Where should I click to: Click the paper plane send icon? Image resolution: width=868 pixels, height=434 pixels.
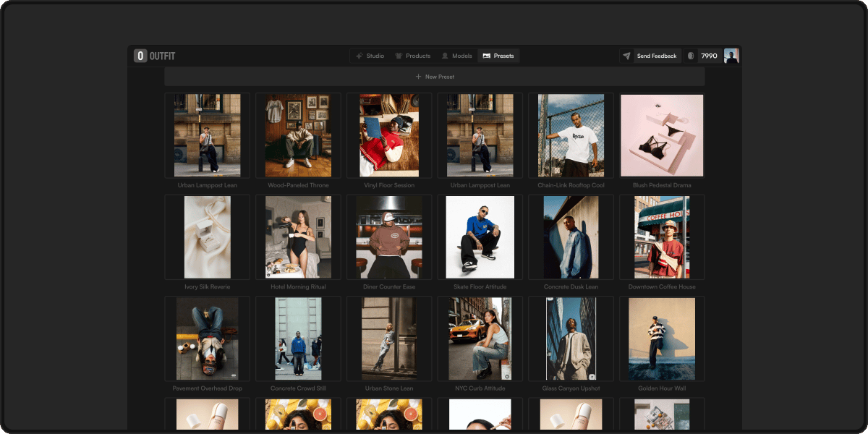[x=626, y=56]
